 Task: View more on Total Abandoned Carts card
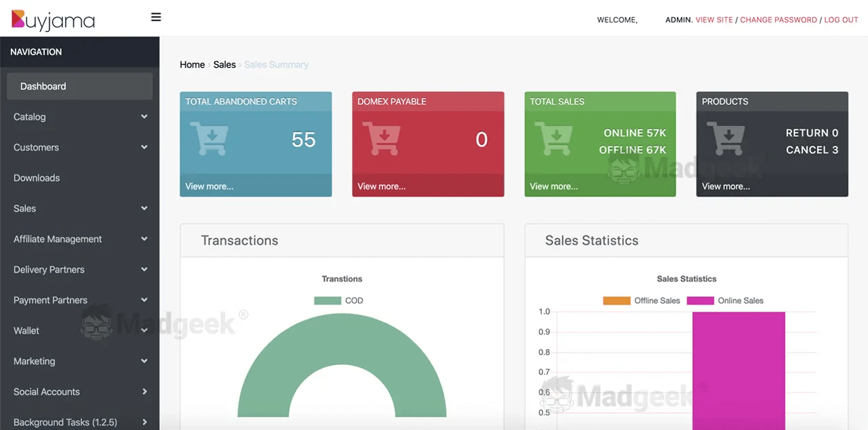click(x=209, y=186)
